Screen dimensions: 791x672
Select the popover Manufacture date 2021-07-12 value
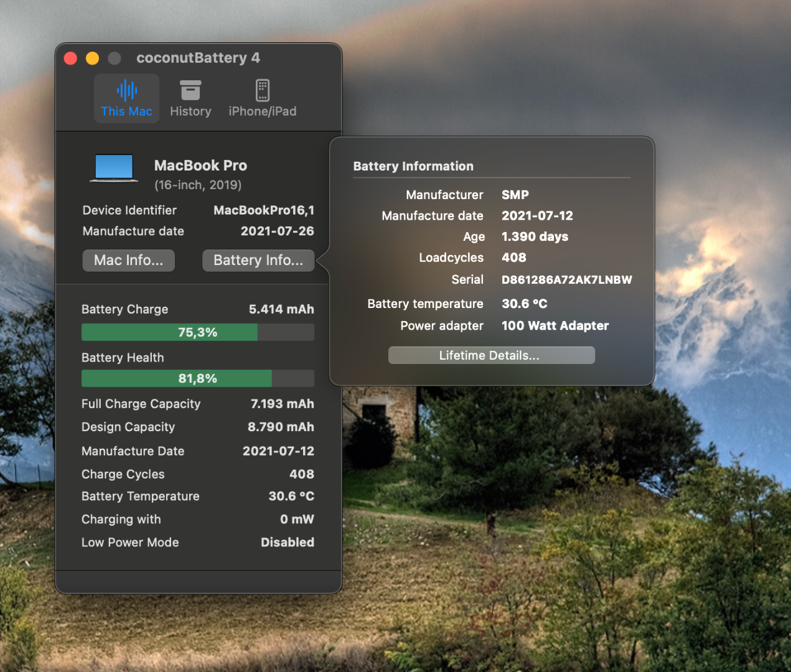[x=537, y=216]
